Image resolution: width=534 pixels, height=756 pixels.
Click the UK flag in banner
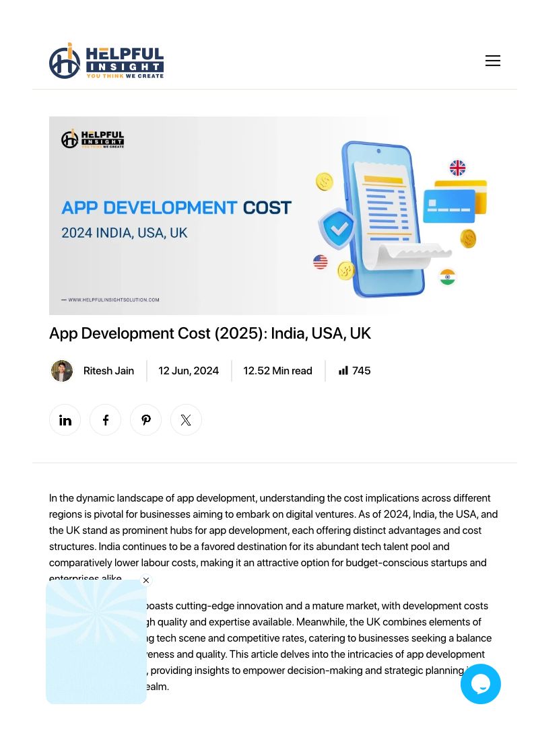457,168
